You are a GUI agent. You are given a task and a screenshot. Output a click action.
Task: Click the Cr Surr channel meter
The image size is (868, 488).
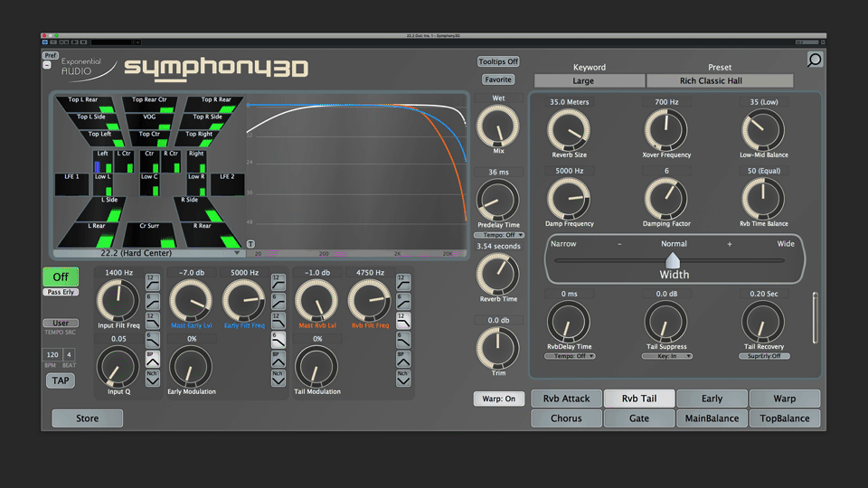click(x=149, y=235)
